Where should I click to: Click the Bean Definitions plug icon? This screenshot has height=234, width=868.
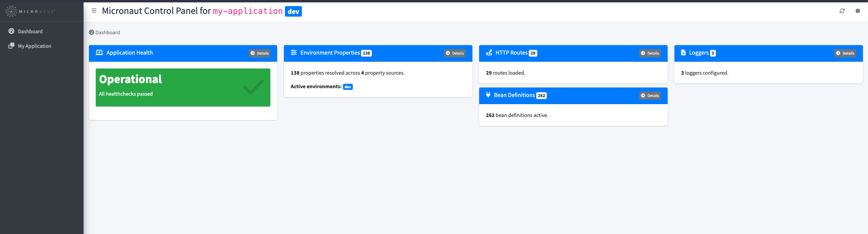pyautogui.click(x=488, y=95)
